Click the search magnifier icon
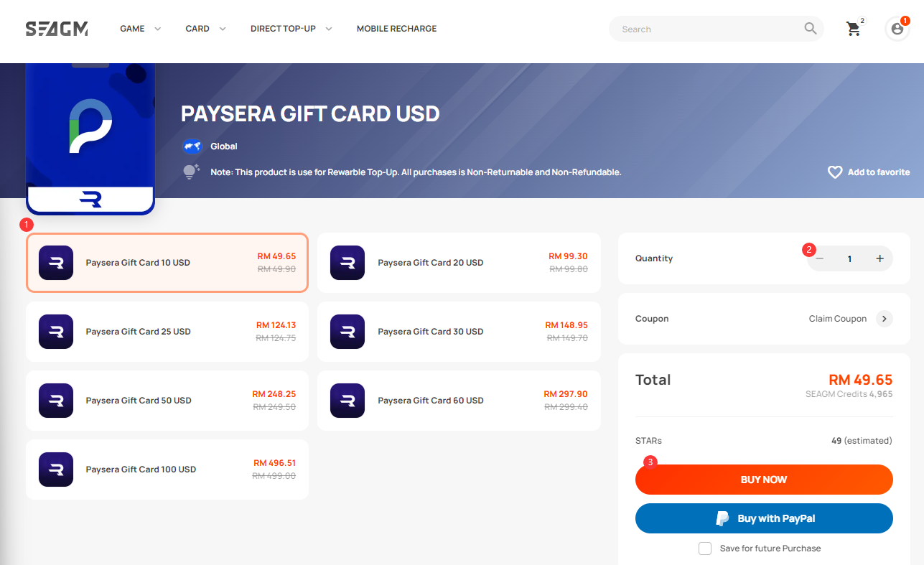Screen dimensions: 924x565 811,29
